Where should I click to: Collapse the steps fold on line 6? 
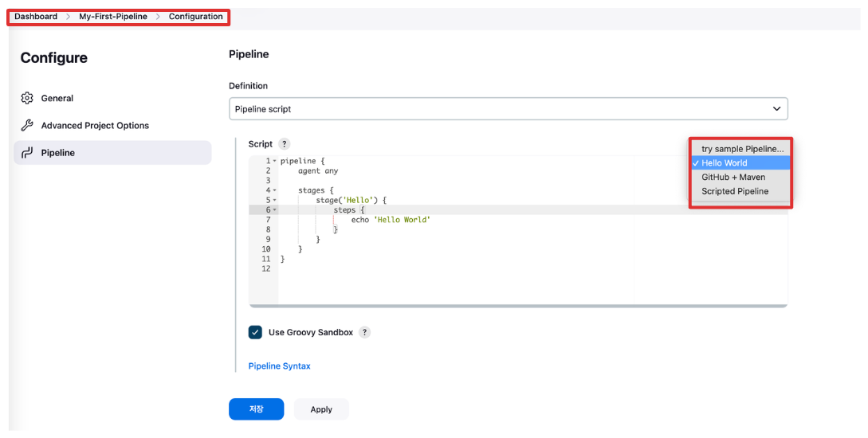pos(274,210)
